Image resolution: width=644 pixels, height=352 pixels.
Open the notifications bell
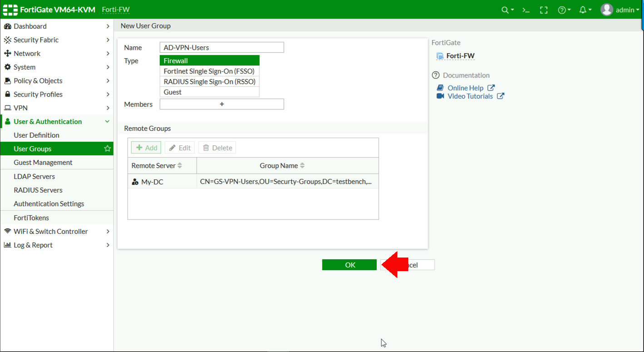(583, 9)
